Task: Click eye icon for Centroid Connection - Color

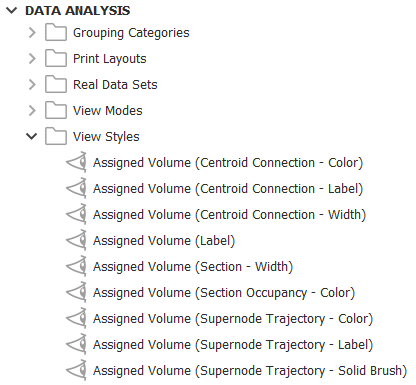Action: click(x=76, y=162)
